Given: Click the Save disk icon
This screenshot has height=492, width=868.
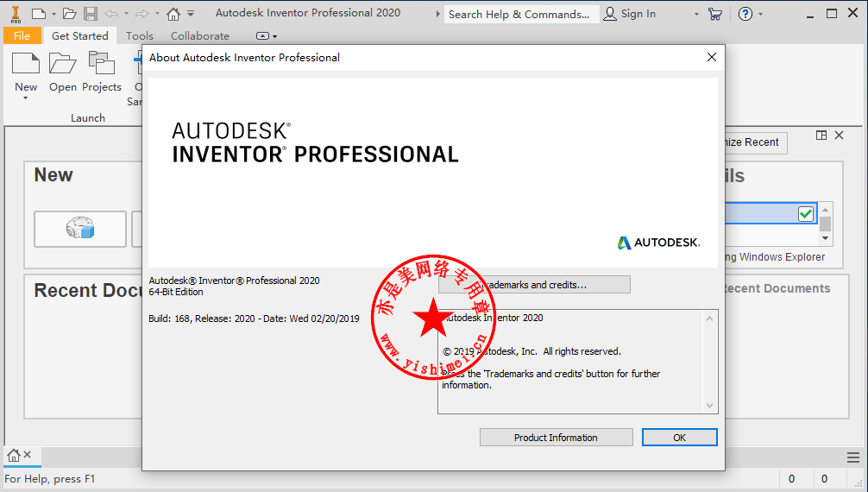Looking at the screenshot, I should click(x=91, y=14).
